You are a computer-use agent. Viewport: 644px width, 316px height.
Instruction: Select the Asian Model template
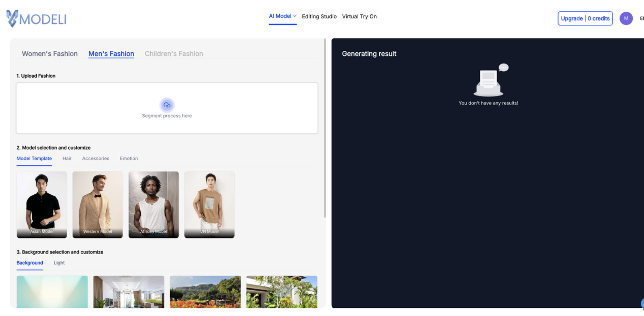click(x=42, y=204)
